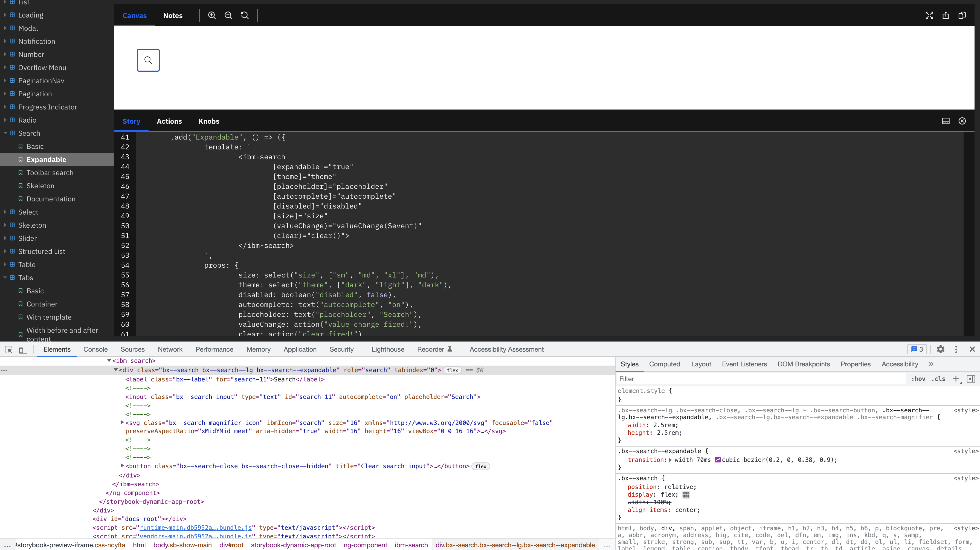Toggle the device emulation toolbar
This screenshot has width=980, height=550.
point(23,349)
